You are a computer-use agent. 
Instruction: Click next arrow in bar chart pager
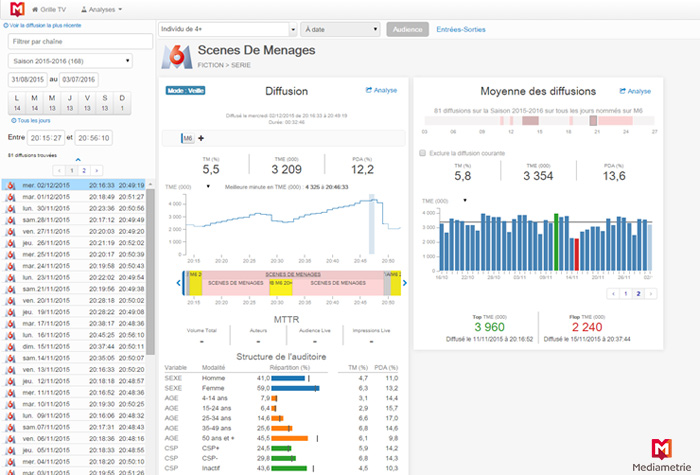[x=651, y=294]
